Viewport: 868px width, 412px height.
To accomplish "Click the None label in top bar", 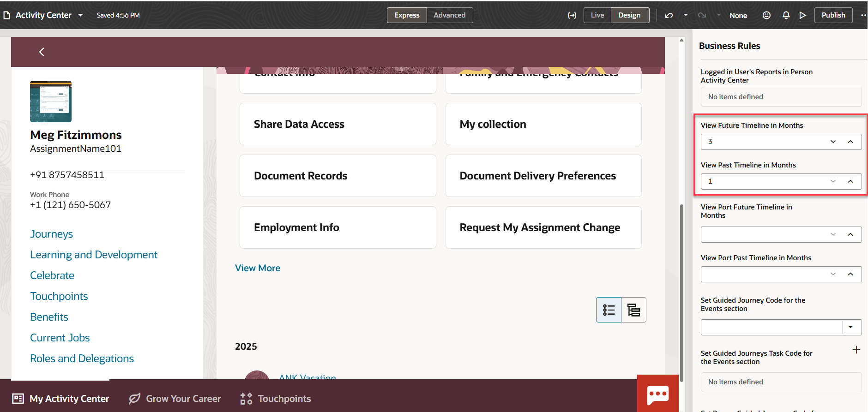I will point(738,15).
